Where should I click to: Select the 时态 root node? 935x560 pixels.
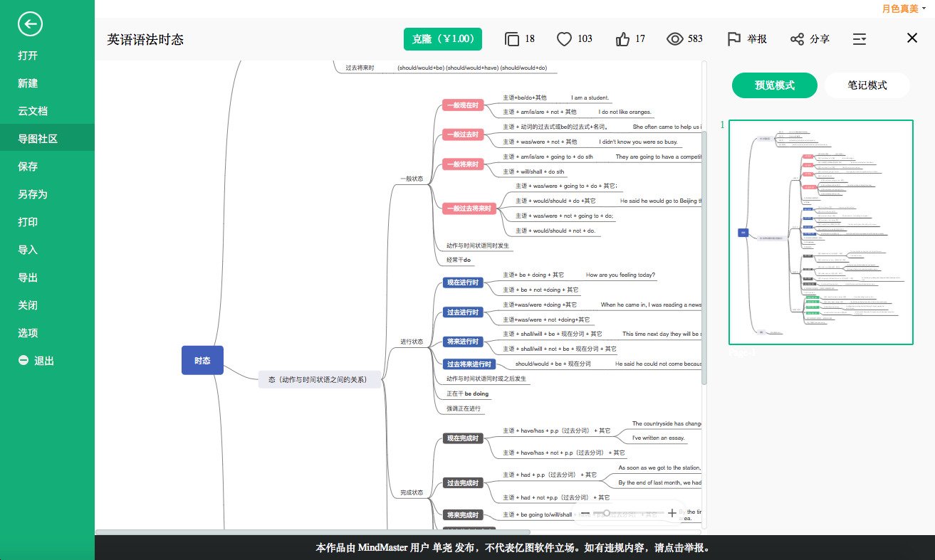[x=202, y=360]
